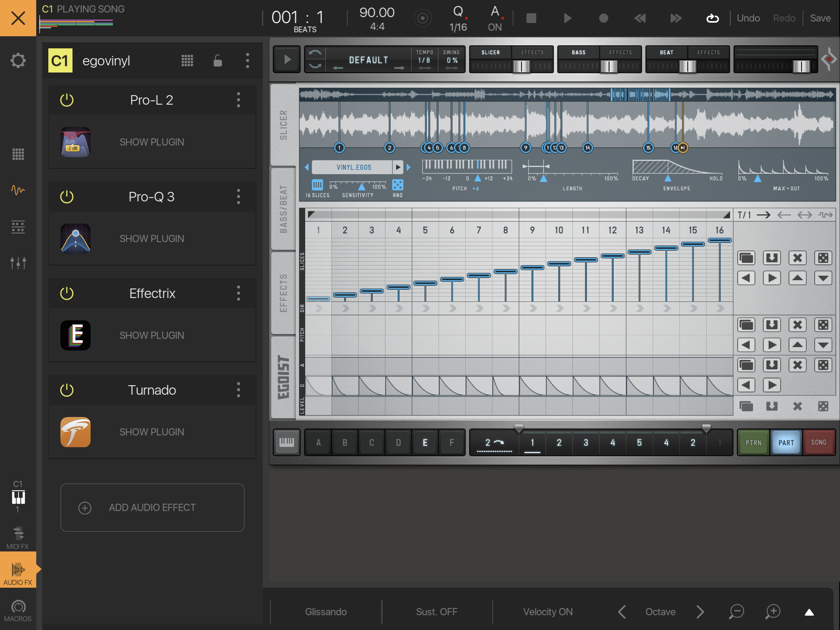Stop playback in the top transport
840x630 pixels.
531,18
